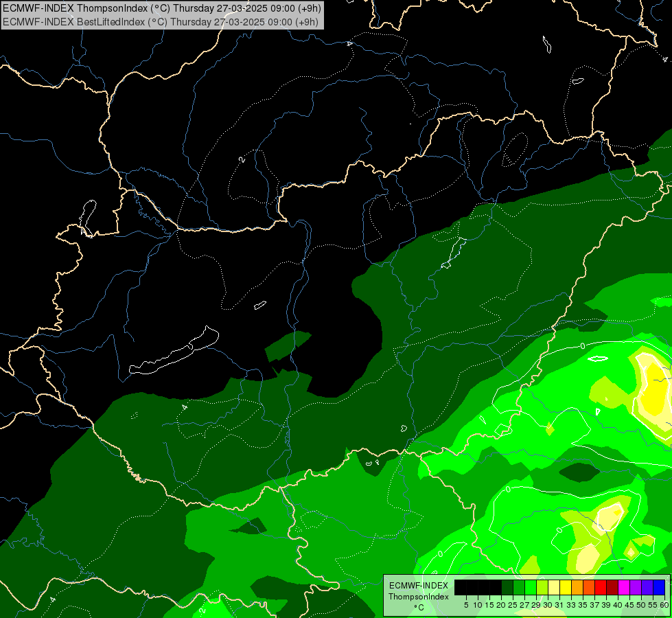Select the indigo 50–55 legend swatch
The height and width of the screenshot is (618, 672).
point(647,587)
